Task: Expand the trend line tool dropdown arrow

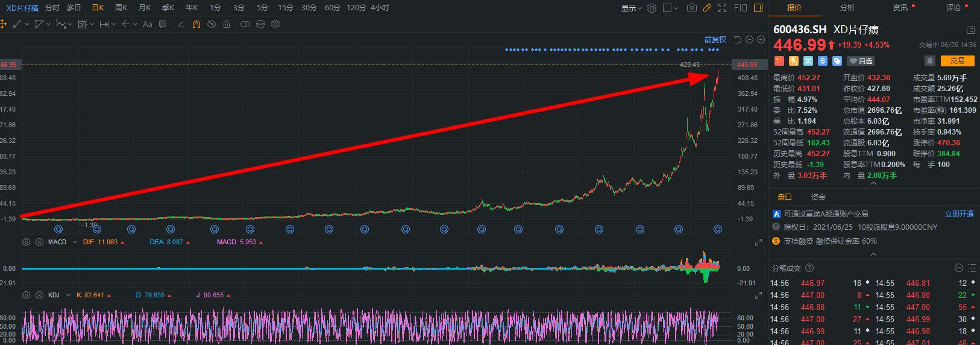Action: [x=26, y=25]
